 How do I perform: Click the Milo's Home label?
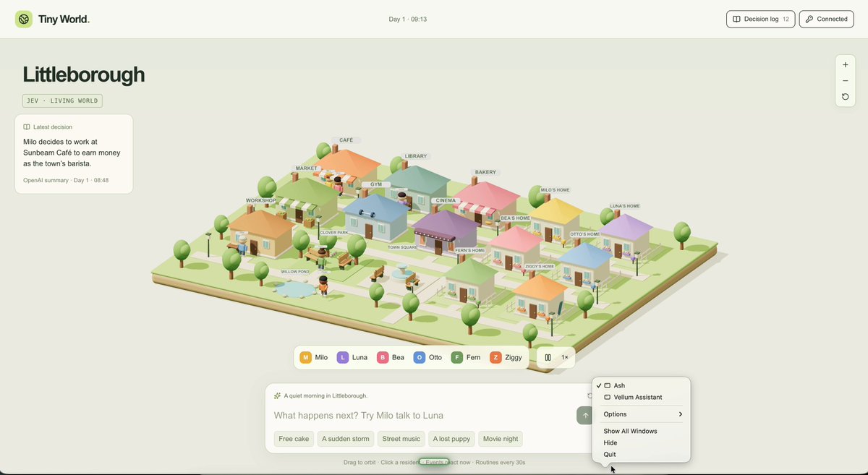click(x=556, y=190)
